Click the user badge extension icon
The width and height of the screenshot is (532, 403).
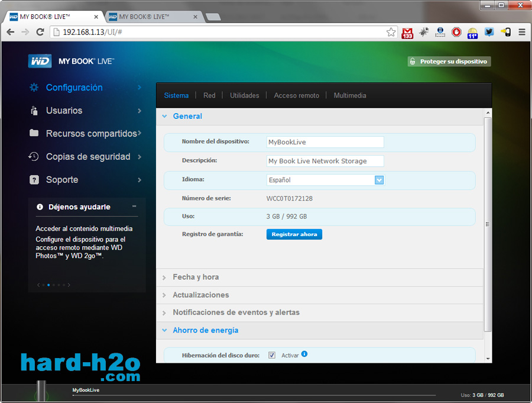(x=440, y=32)
